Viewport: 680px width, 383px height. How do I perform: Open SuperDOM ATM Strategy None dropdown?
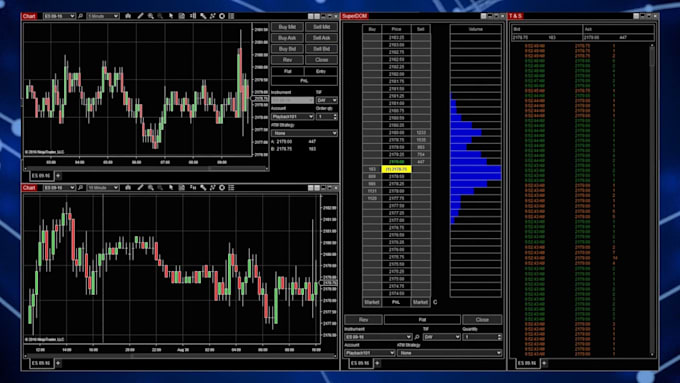pos(449,353)
